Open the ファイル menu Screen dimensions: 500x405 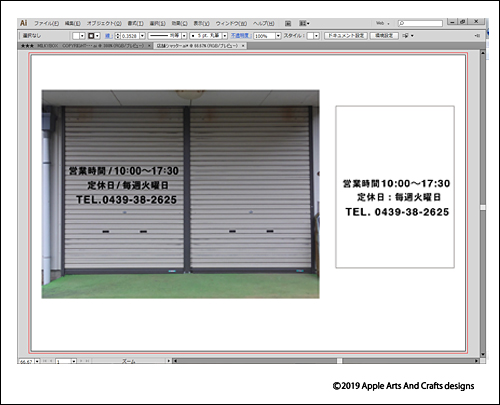(46, 23)
